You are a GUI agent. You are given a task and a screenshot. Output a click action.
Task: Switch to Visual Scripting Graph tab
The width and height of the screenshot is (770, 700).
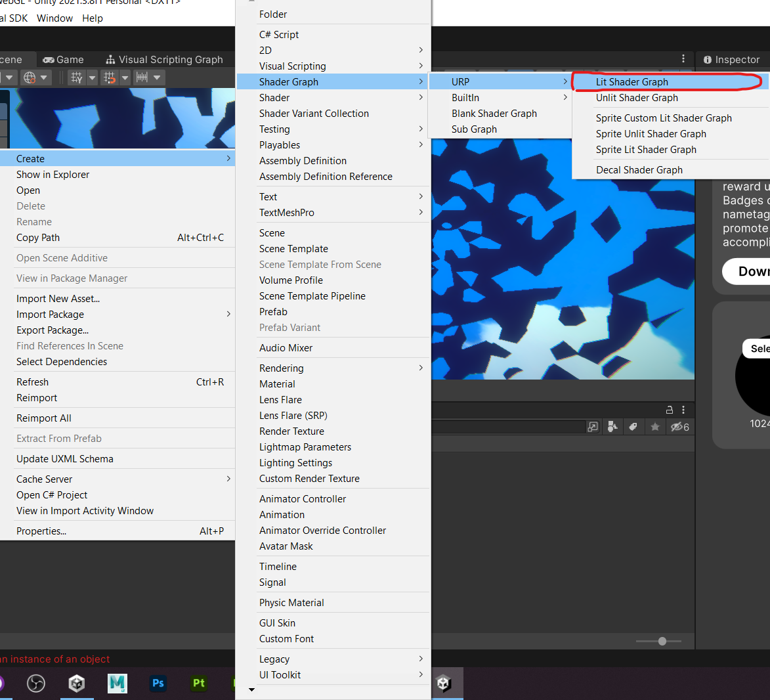click(165, 60)
